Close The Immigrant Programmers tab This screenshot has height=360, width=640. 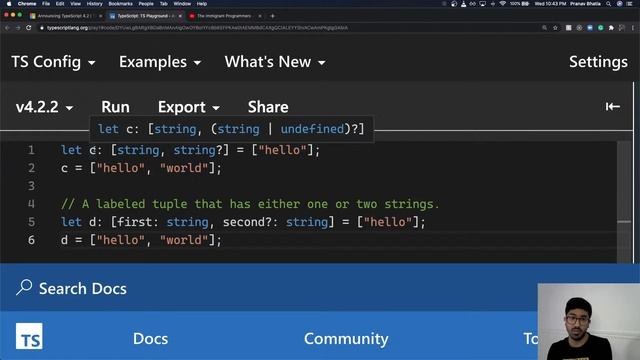pyautogui.click(x=260, y=16)
